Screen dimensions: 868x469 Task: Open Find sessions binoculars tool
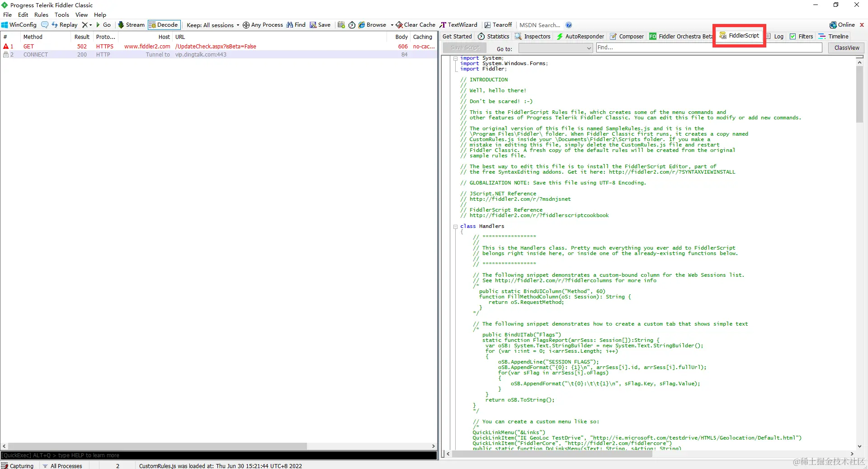pyautogui.click(x=296, y=25)
